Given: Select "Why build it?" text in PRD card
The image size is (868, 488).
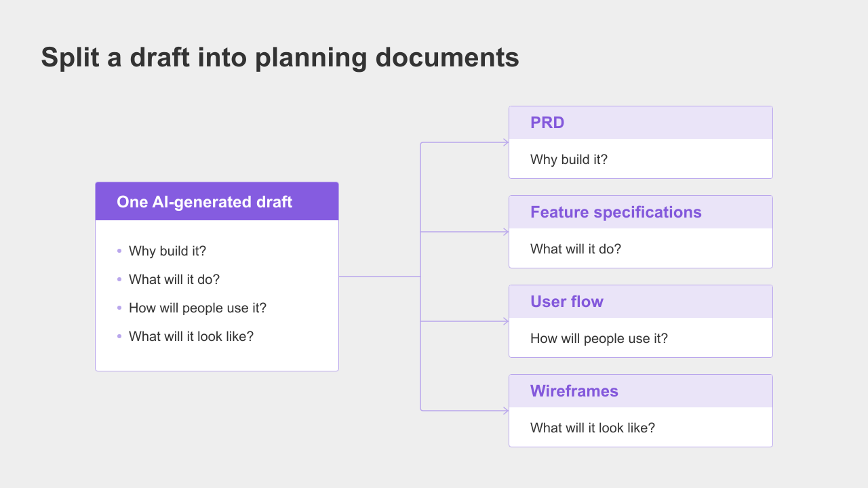Looking at the screenshot, I should [569, 159].
